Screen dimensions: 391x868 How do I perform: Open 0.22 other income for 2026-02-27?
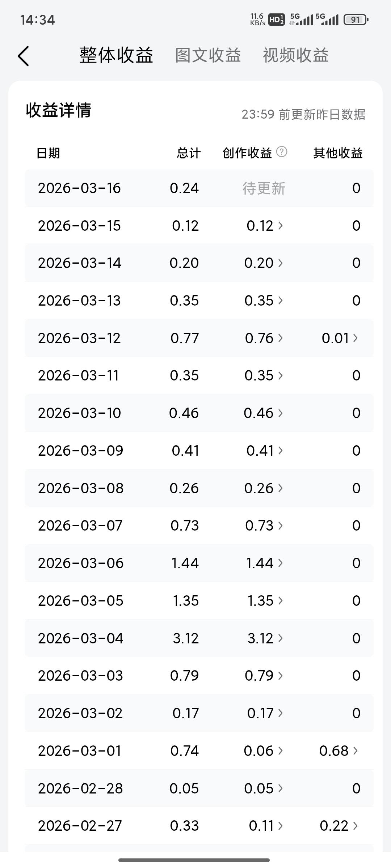pos(339,826)
